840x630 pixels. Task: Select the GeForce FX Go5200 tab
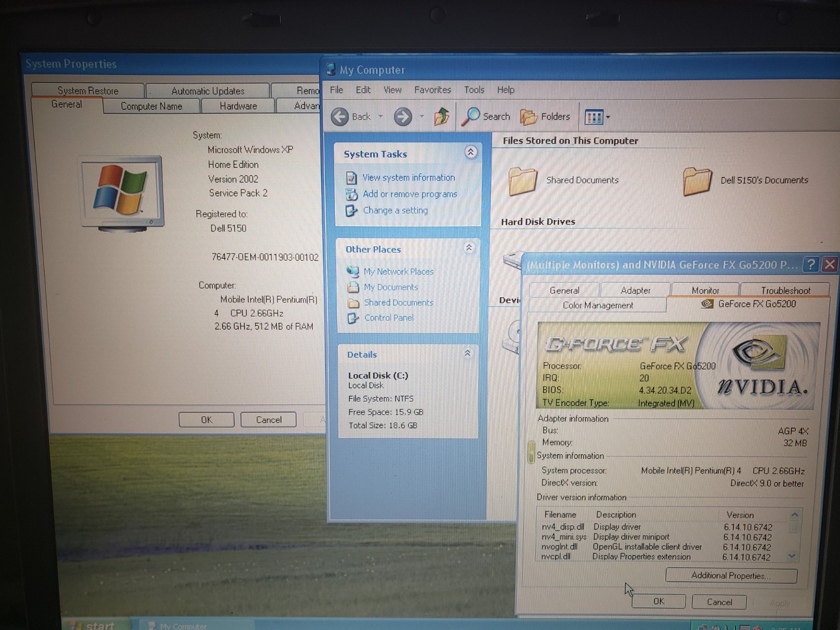click(x=749, y=304)
